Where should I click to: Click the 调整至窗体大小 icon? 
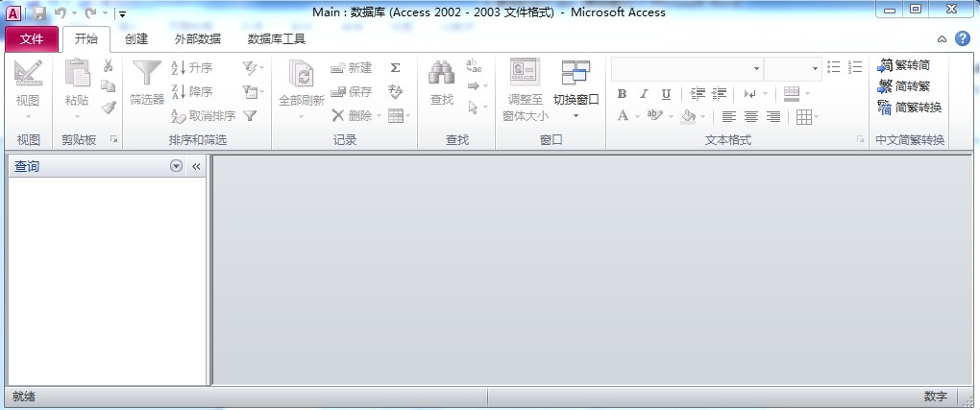click(525, 73)
